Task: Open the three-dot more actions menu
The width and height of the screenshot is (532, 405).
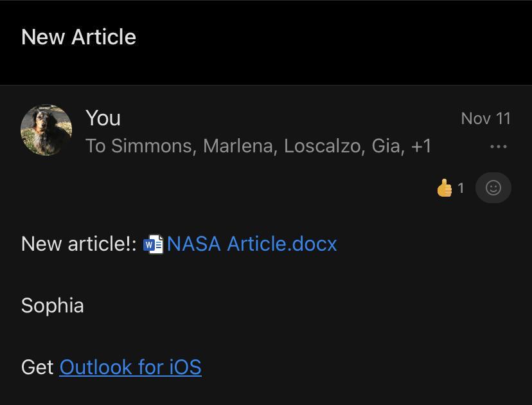Action: click(x=498, y=147)
